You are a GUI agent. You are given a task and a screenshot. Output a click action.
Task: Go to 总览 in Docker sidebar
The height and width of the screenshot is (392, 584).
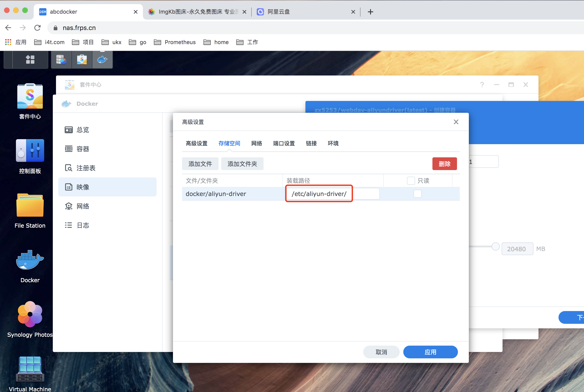coord(107,130)
